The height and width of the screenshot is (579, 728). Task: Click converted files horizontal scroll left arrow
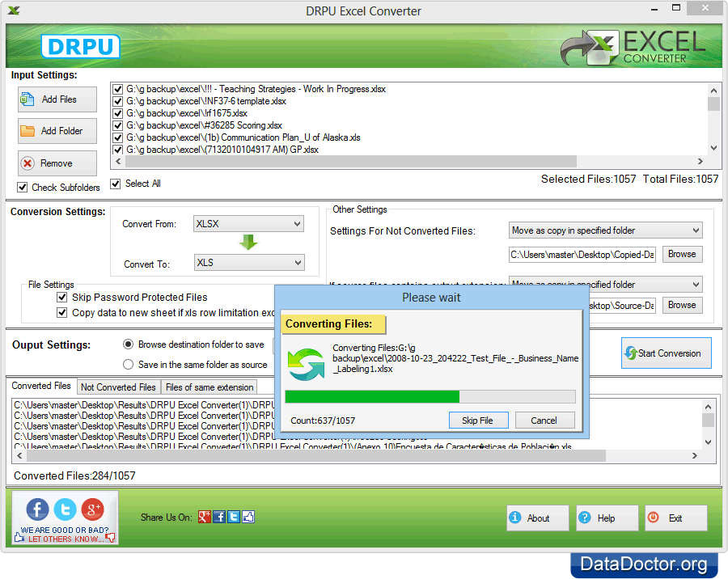point(19,456)
